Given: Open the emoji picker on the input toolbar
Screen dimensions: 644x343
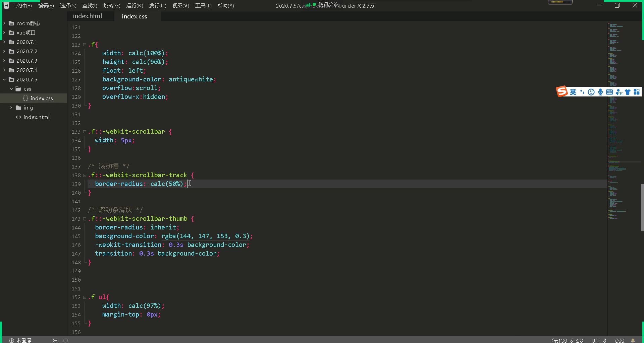Looking at the screenshot, I should click(591, 92).
